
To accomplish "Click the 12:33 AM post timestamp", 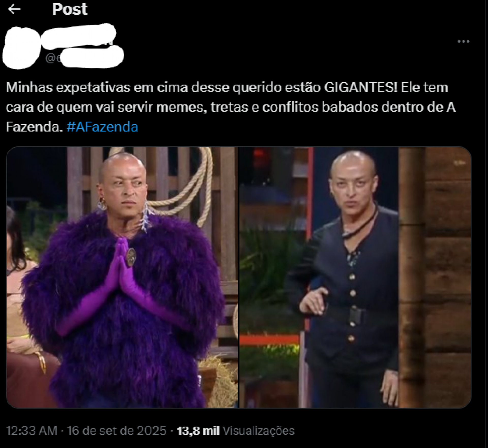I will click(x=32, y=431).
